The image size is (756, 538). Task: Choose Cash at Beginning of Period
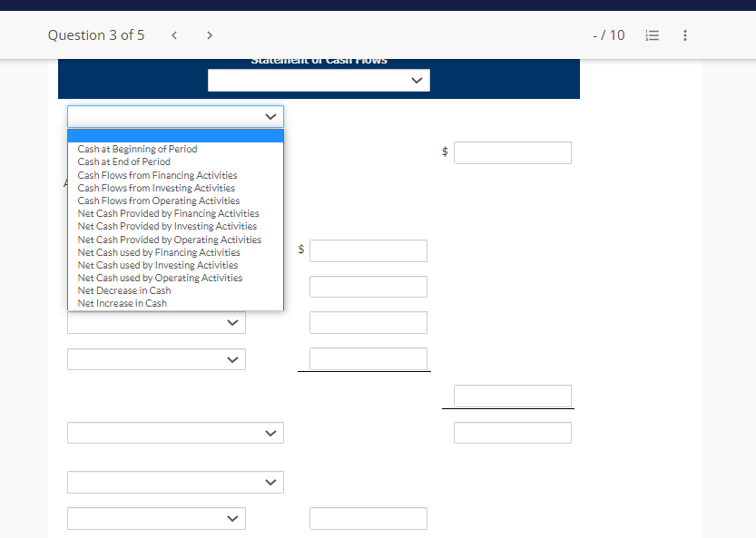point(137,149)
